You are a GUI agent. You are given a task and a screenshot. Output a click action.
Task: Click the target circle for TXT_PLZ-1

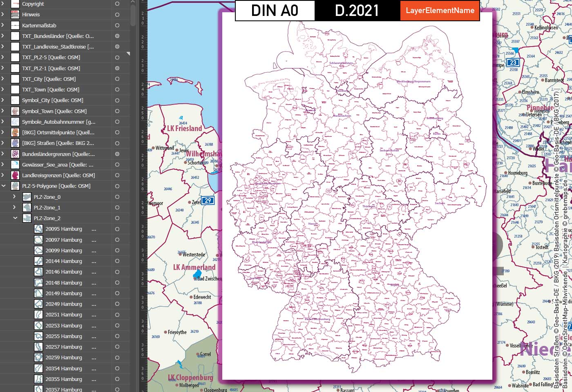pos(117,68)
